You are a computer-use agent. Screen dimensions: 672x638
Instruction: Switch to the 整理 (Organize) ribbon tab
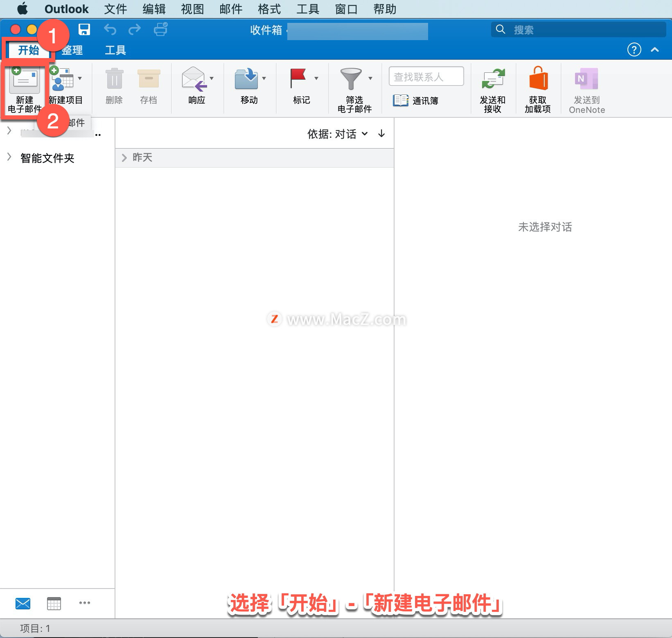click(72, 50)
